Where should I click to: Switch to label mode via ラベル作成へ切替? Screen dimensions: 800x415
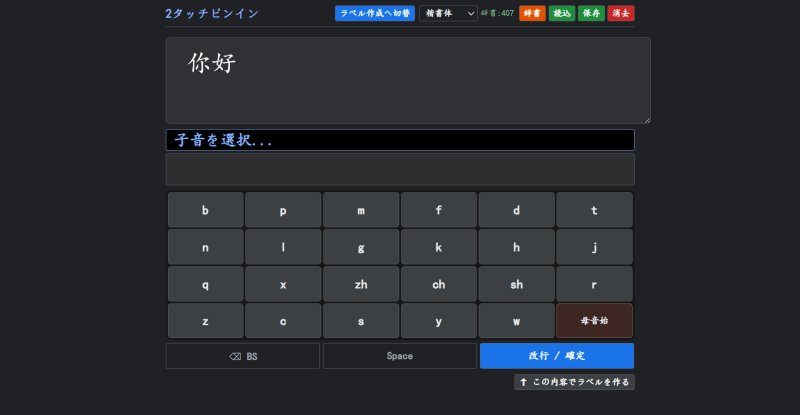[x=375, y=14]
